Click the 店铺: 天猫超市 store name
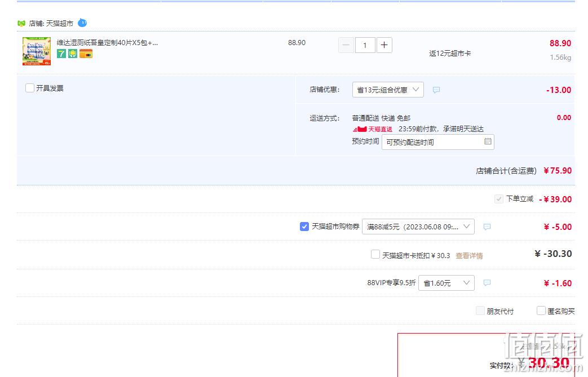 pyautogui.click(x=51, y=23)
